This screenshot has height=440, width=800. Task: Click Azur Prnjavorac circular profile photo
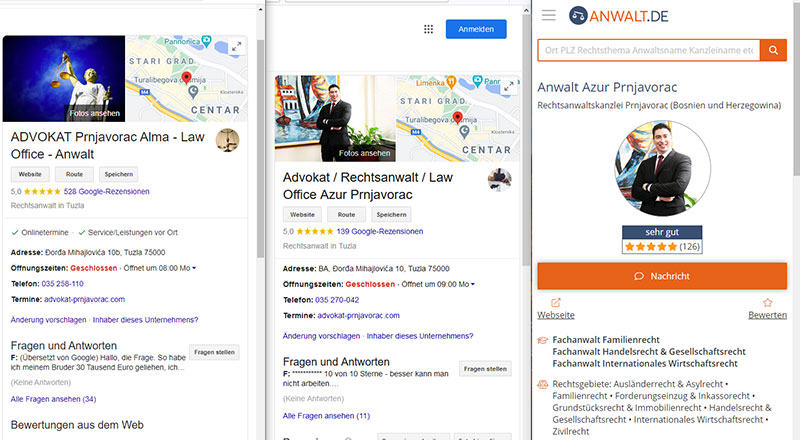(x=662, y=168)
